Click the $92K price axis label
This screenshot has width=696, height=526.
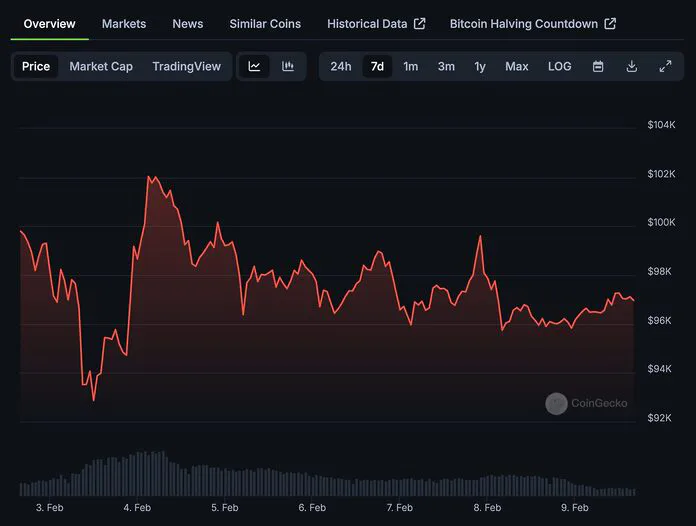(659, 418)
